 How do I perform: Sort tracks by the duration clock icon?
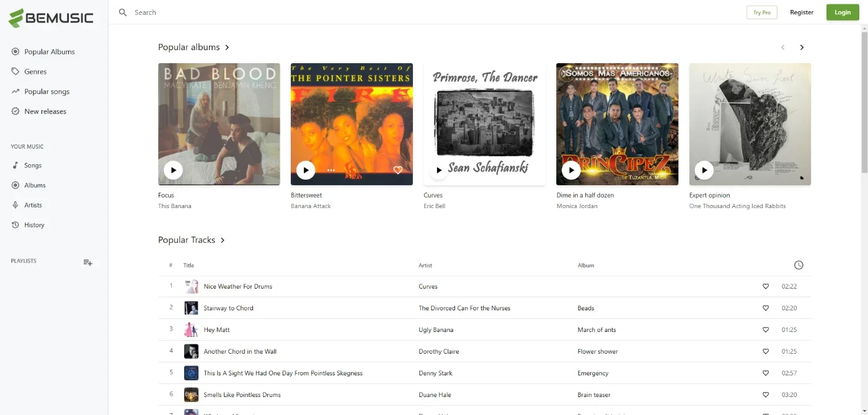799,265
